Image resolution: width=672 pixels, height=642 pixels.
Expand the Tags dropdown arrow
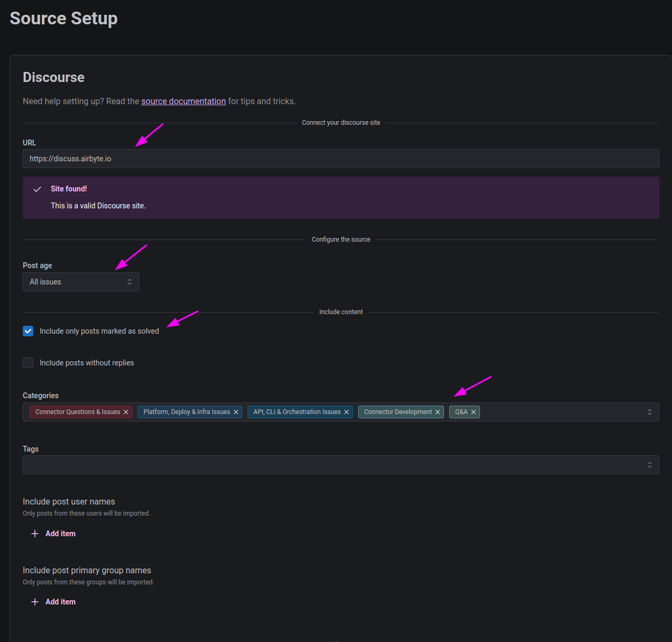point(650,465)
